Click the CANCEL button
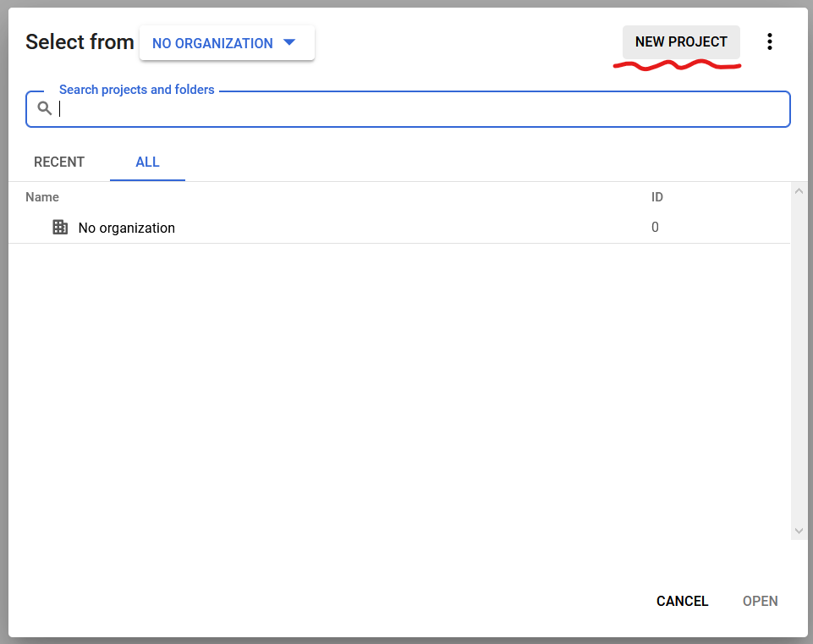This screenshot has width=813, height=644. coord(682,601)
